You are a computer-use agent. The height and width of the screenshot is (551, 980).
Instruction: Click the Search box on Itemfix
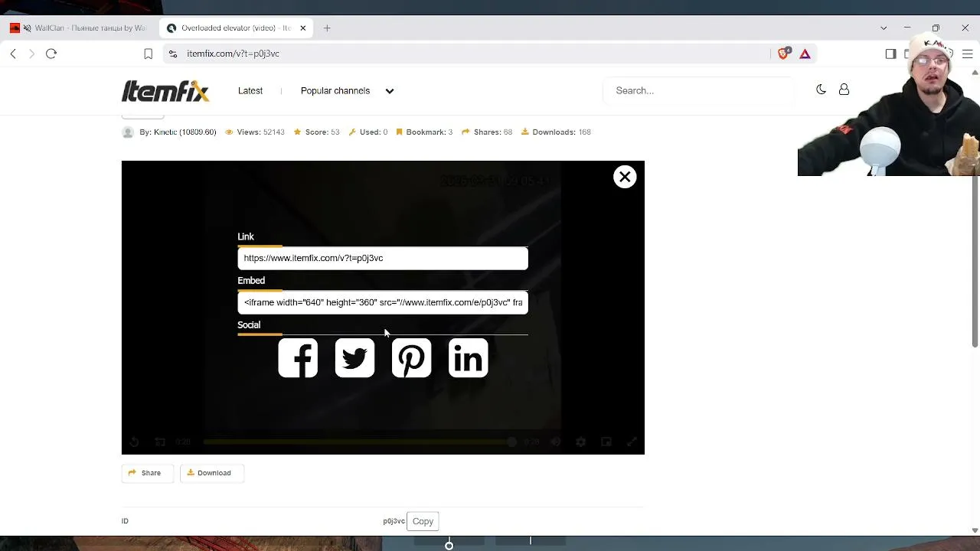pyautogui.click(x=698, y=90)
